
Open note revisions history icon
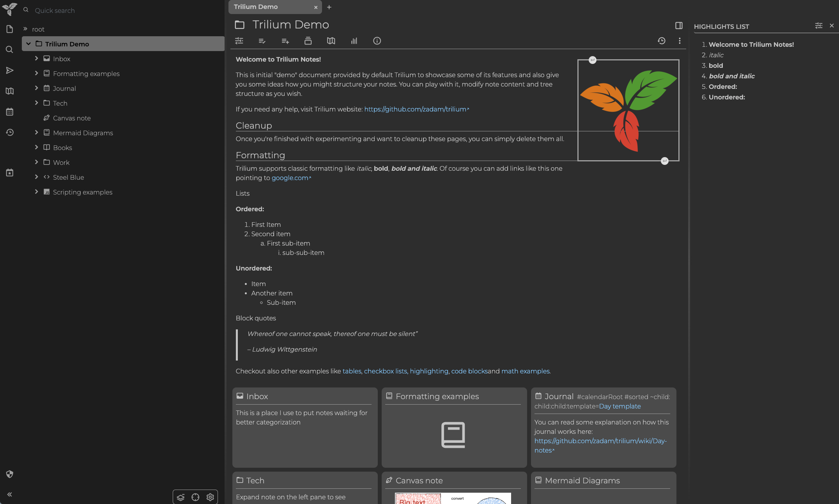(662, 41)
